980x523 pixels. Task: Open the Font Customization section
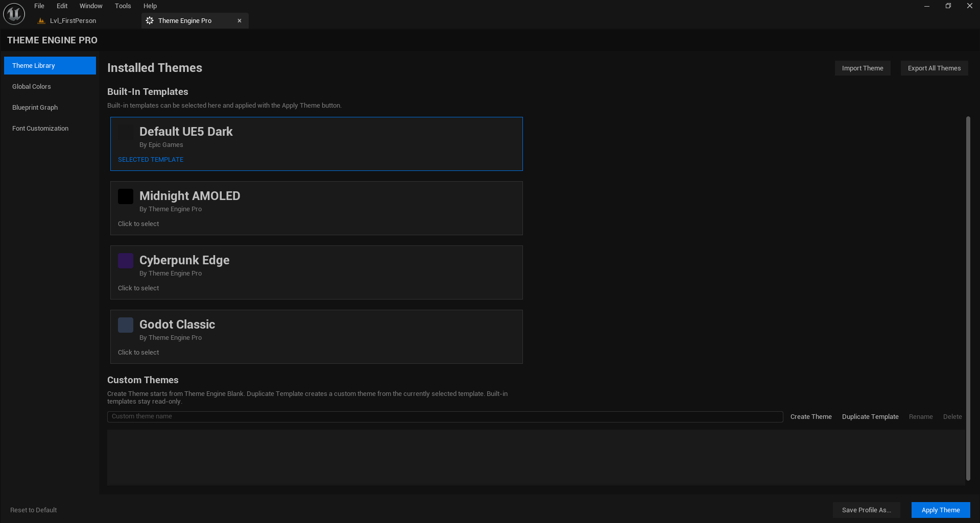(50, 128)
